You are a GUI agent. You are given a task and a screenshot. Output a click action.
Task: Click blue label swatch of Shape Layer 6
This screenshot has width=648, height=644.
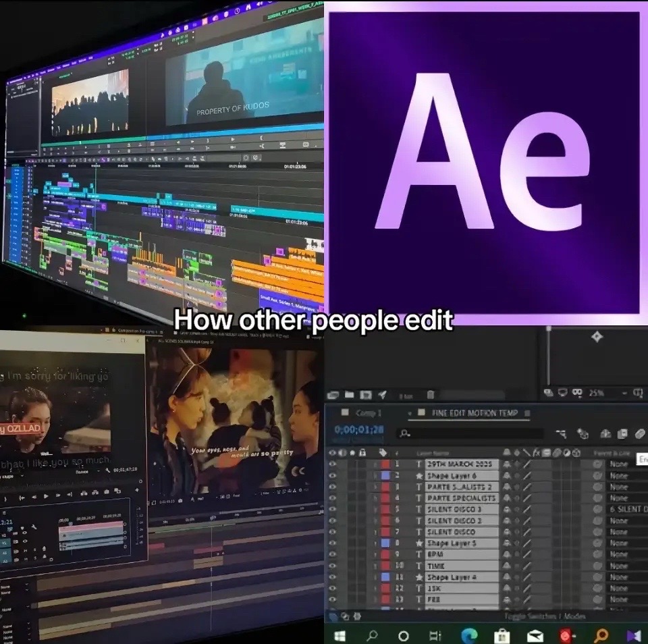coord(385,476)
